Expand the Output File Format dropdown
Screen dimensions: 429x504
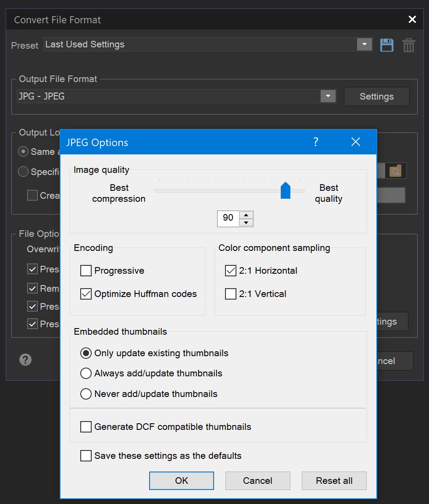pyautogui.click(x=328, y=97)
